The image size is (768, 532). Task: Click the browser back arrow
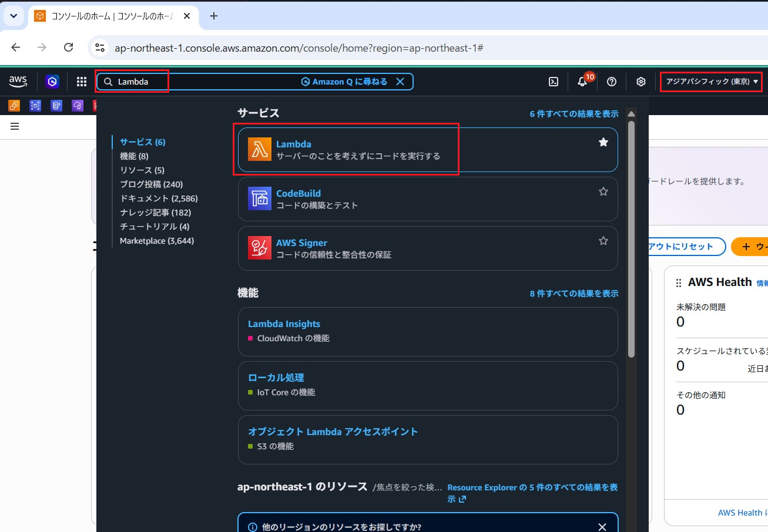tap(16, 48)
